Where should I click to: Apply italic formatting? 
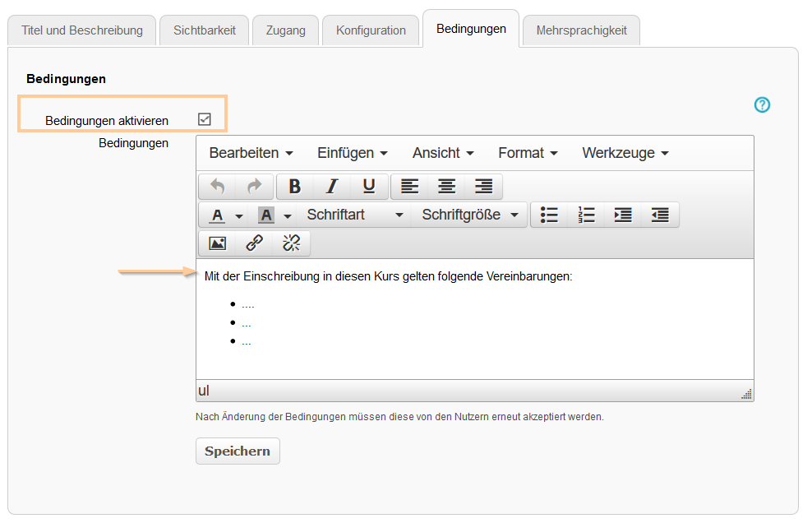pyautogui.click(x=331, y=187)
